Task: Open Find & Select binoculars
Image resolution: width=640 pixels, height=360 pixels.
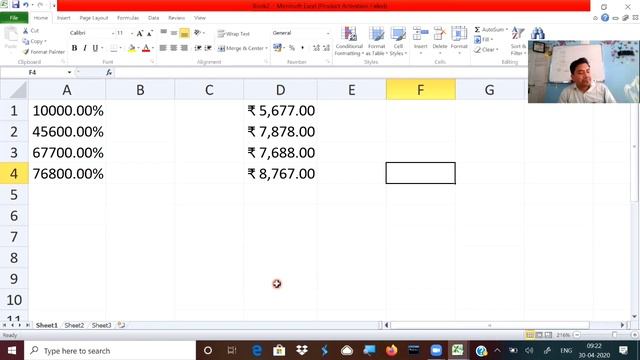Action: [x=538, y=33]
